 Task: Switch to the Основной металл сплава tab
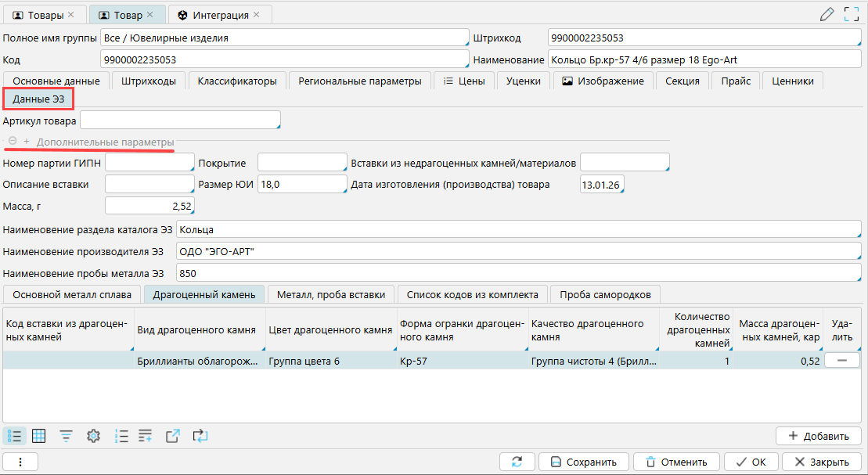coord(72,294)
